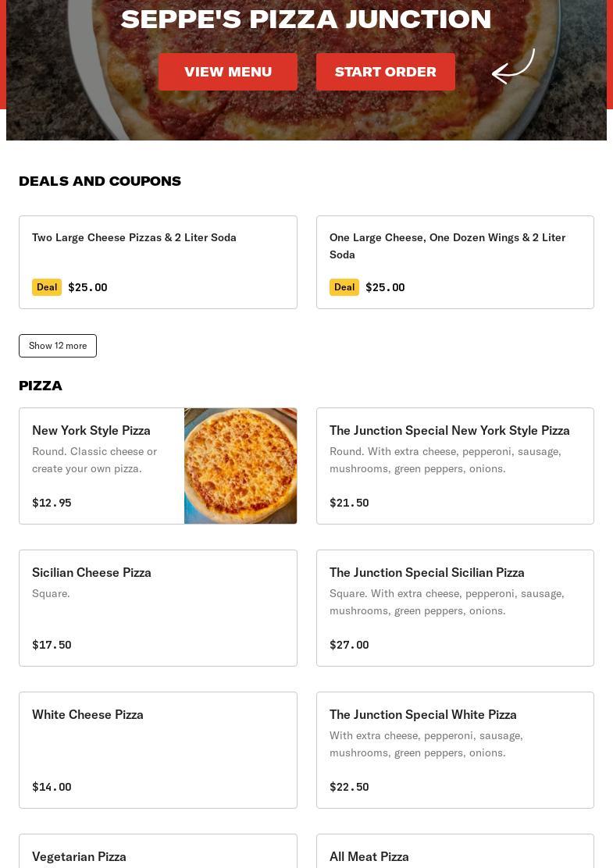
Task: Choose the Vegetarian Pizza item
Action: (x=79, y=856)
